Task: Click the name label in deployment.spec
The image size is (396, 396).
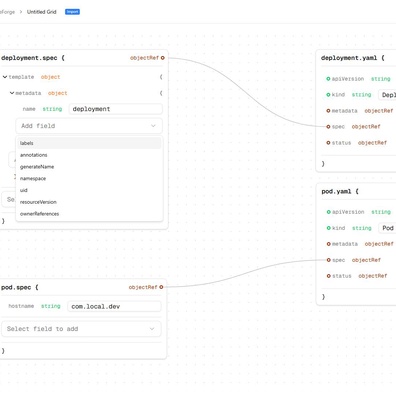Action: [x=29, y=109]
